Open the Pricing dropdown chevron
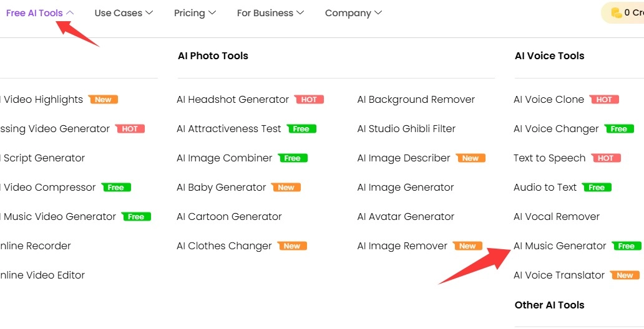Viewport: 644px width, 329px height. click(x=212, y=13)
